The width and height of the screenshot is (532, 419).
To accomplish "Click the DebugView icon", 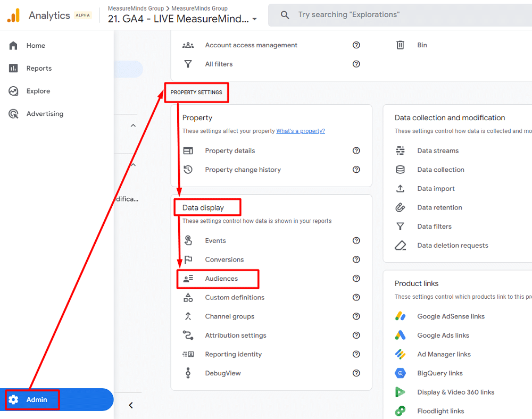I will point(188,373).
